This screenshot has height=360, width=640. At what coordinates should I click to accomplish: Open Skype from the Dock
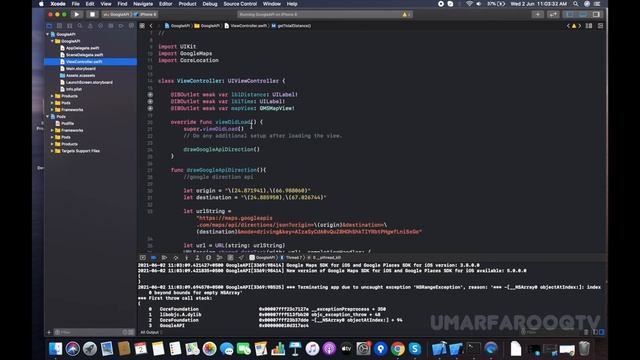pyautogui.click(x=415, y=349)
